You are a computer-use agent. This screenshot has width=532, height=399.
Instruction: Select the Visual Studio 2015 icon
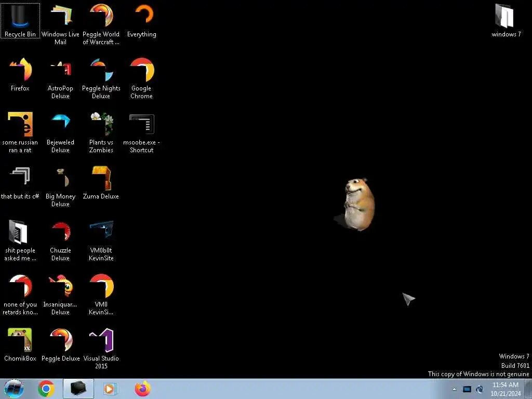point(101,349)
